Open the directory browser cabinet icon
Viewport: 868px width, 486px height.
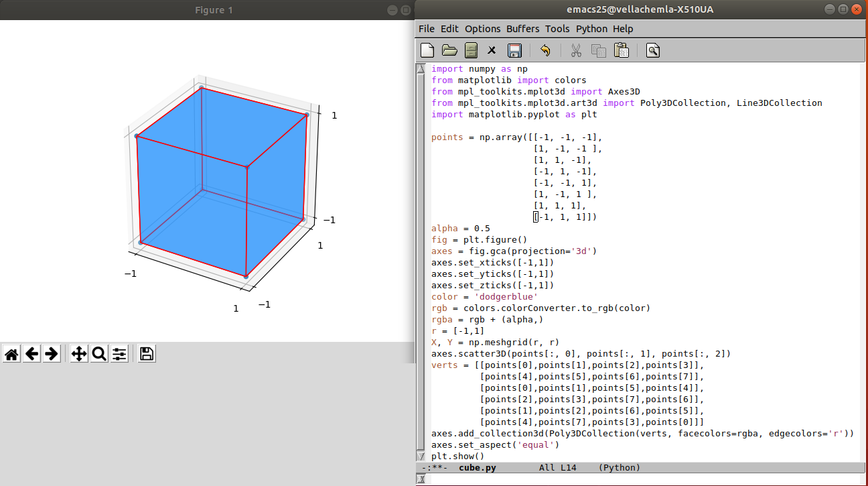click(471, 50)
